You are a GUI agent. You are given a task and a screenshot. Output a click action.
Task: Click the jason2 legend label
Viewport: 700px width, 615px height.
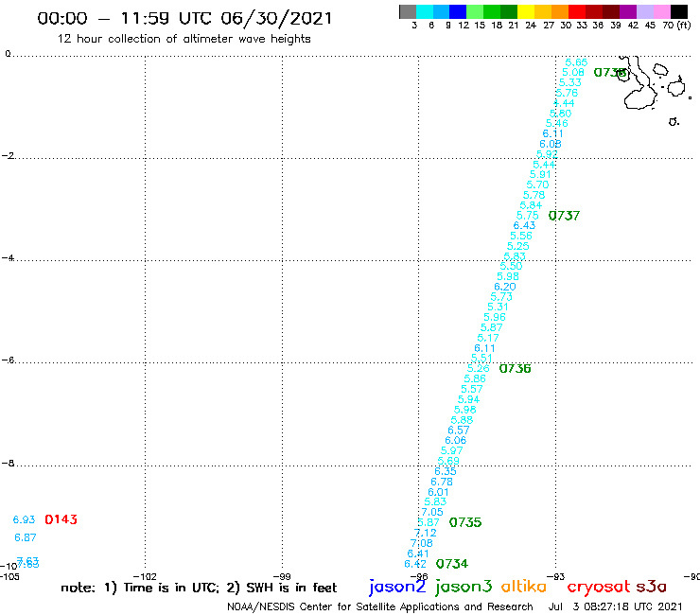[397, 587]
